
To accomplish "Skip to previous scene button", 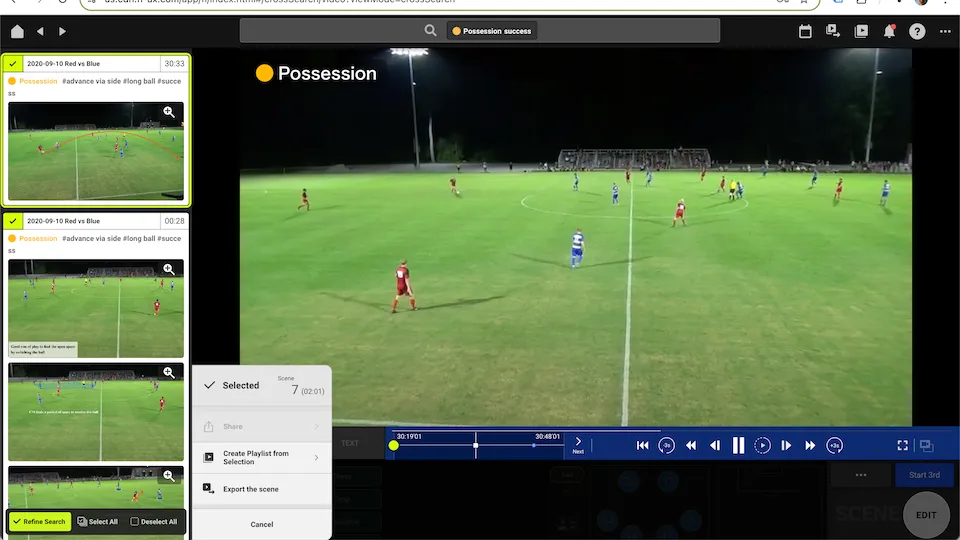I will pos(642,446).
